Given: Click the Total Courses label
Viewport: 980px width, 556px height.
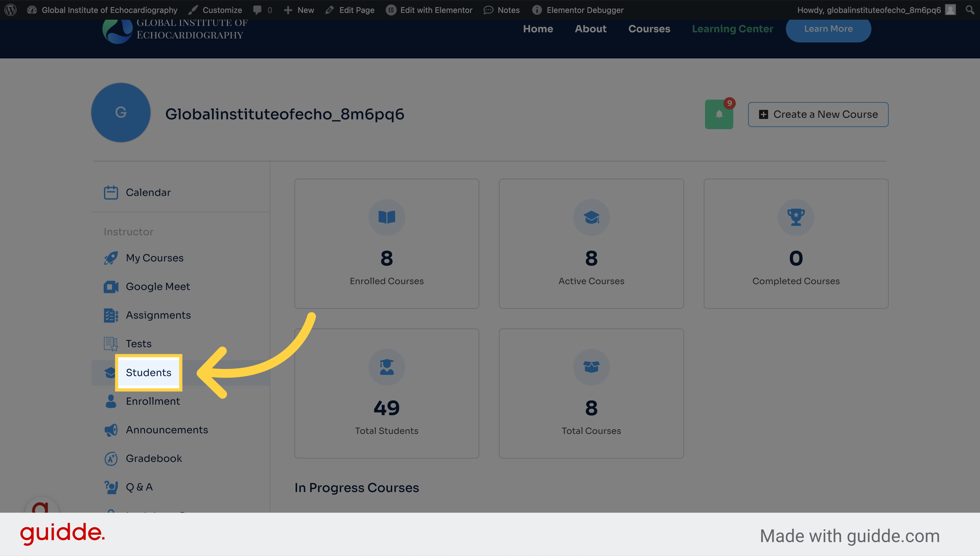Looking at the screenshot, I should coord(591,431).
